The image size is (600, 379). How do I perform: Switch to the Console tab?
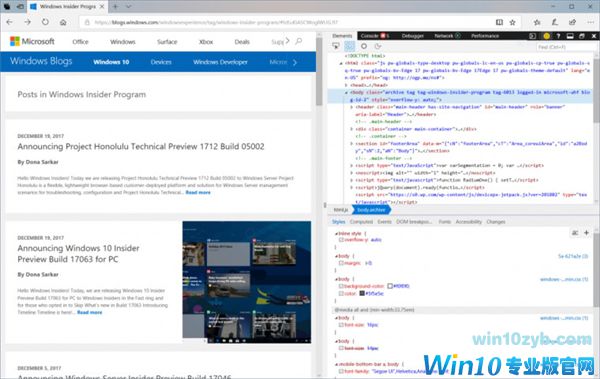pos(374,36)
